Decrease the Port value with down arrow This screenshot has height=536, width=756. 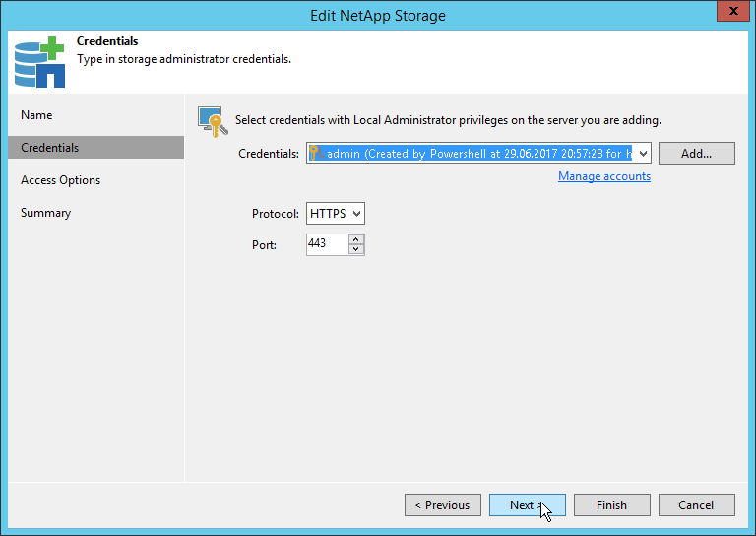(x=356, y=249)
